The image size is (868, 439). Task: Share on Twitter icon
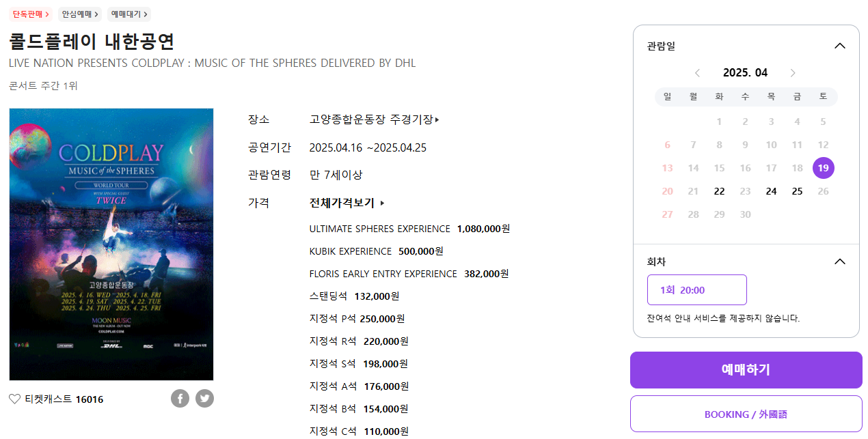click(x=204, y=399)
